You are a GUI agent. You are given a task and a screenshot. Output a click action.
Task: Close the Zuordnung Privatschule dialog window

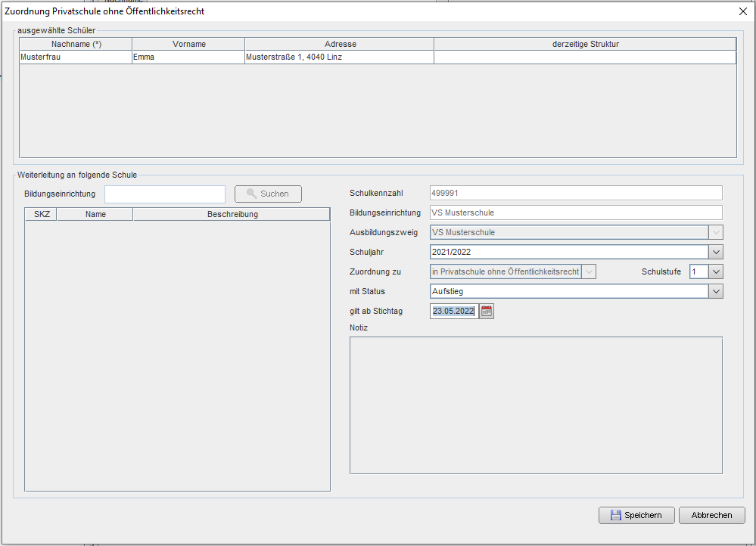(742, 11)
